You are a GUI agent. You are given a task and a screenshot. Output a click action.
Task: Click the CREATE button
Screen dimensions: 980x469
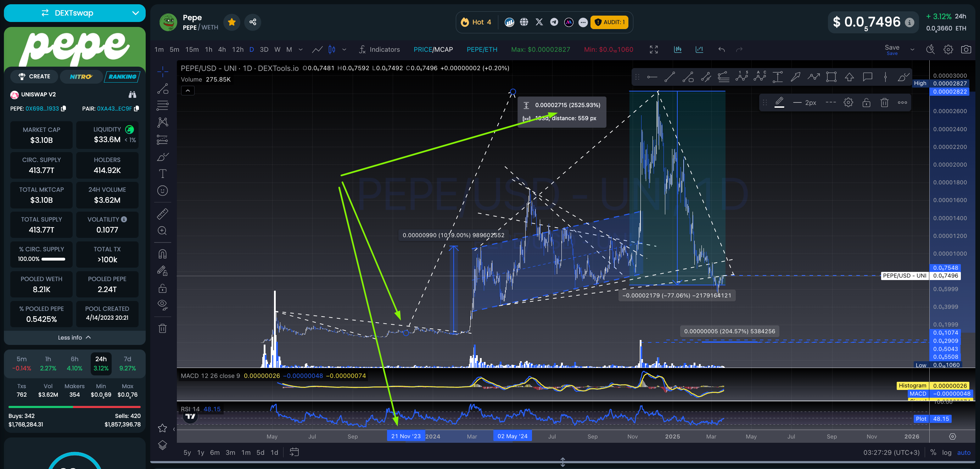tap(35, 77)
